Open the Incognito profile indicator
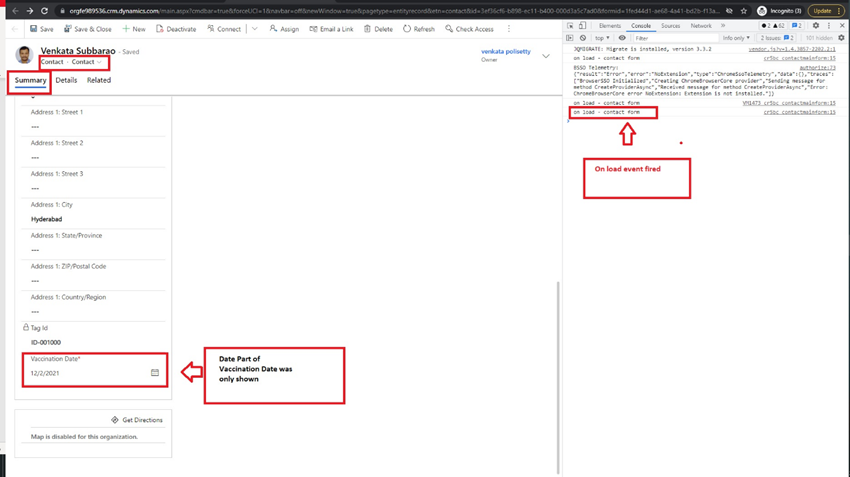850x477 pixels. 779,11
